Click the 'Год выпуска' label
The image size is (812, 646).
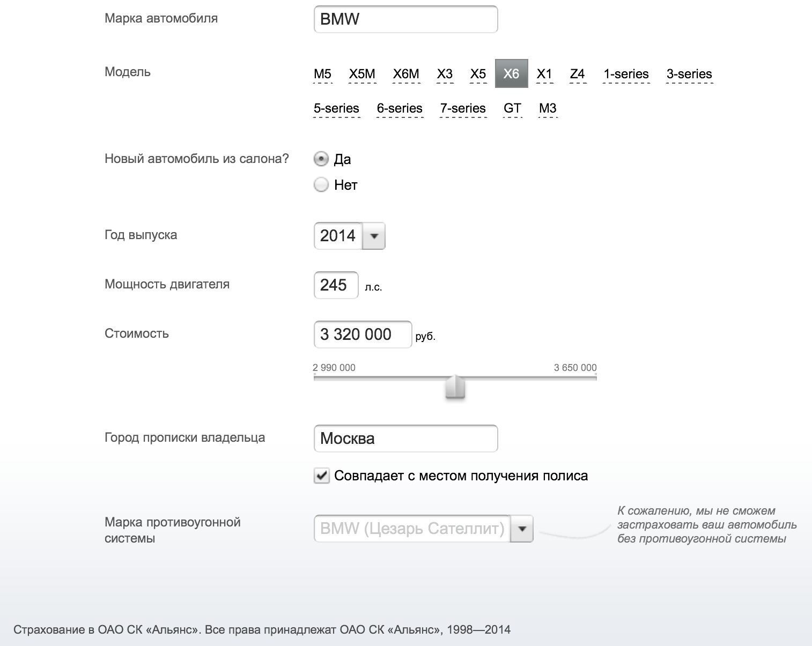[141, 235]
